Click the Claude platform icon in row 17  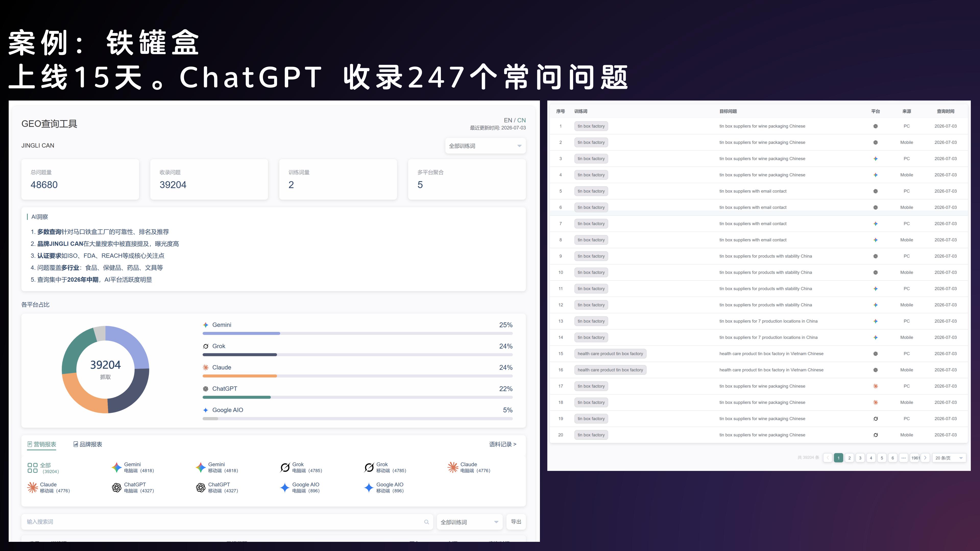[875, 386]
